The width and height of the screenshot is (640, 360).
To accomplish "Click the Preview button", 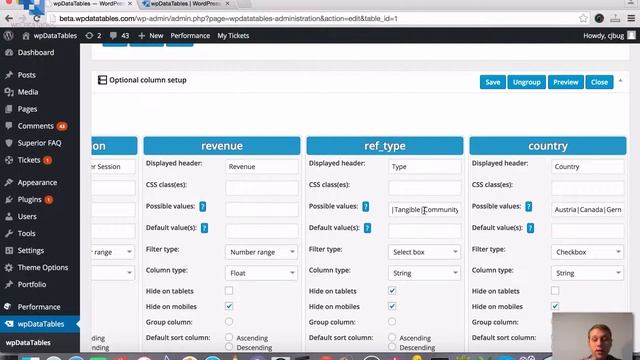I will click(x=565, y=82).
